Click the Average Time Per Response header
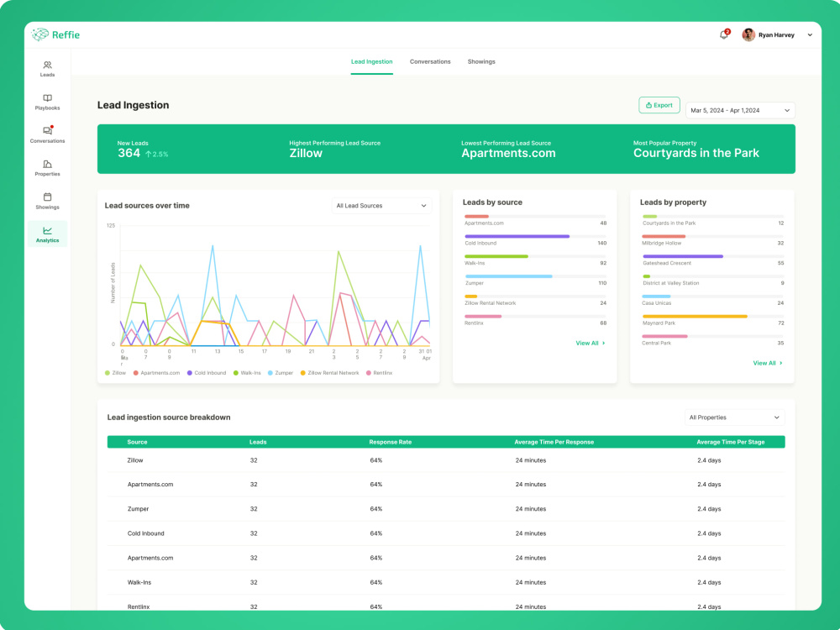 pyautogui.click(x=554, y=442)
